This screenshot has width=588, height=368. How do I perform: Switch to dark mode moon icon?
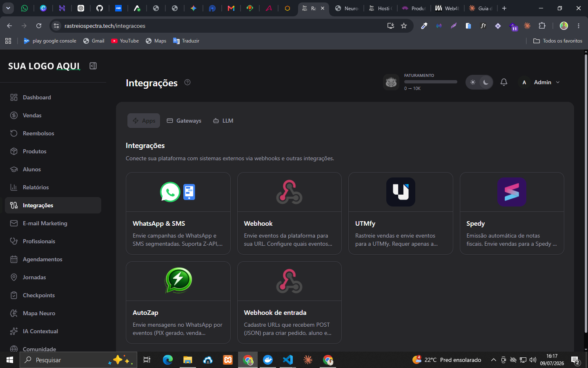[x=486, y=82]
